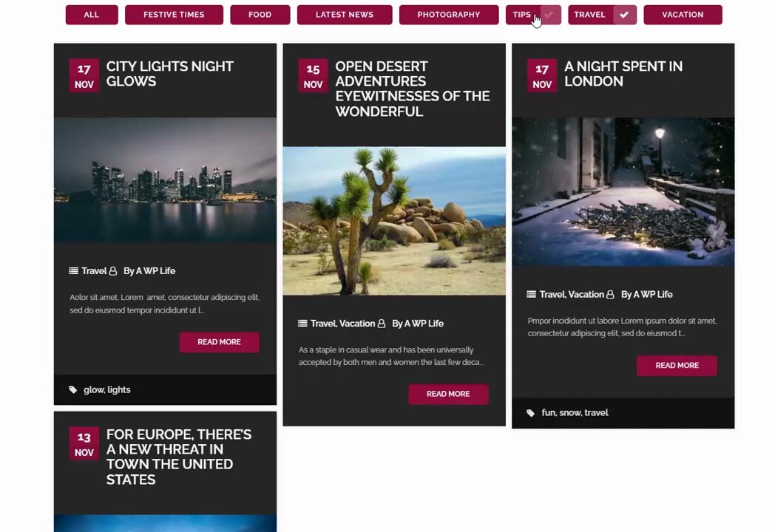
Task: Show Latest News posts
Action: pos(345,15)
